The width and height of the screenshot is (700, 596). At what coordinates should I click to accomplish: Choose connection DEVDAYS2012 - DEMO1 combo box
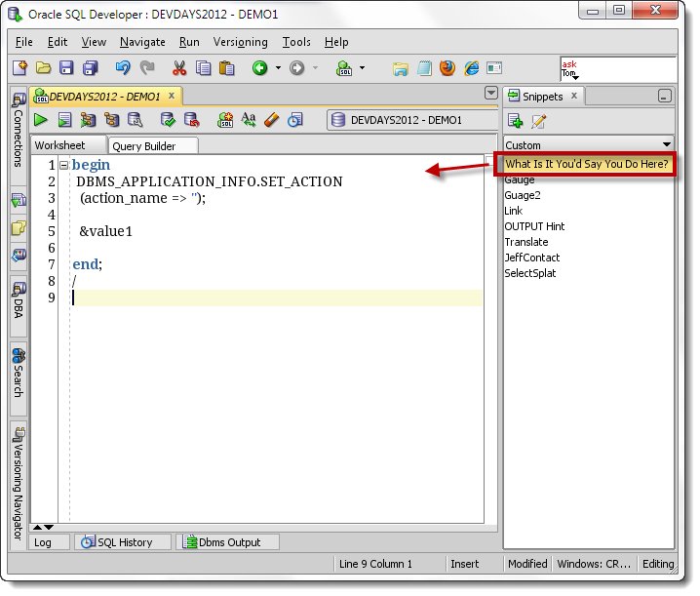[411, 120]
